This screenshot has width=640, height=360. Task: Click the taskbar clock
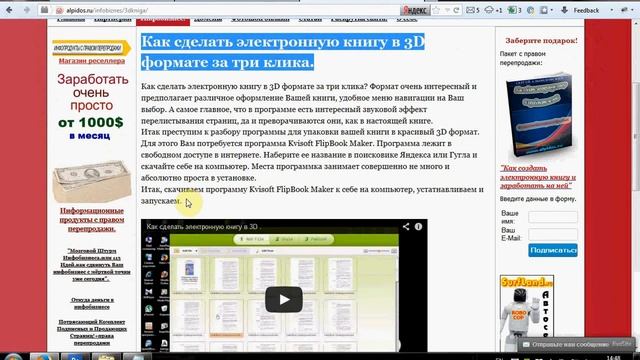click(x=613, y=357)
